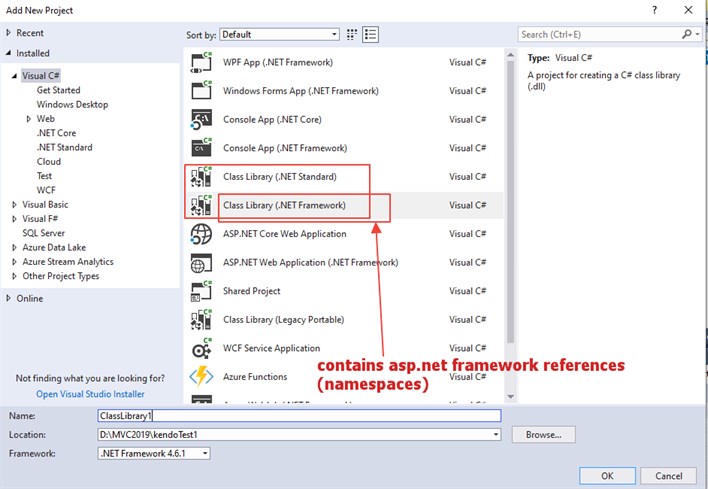708x489 pixels.
Task: Expand the Azure Stream Analytics node
Action: (x=14, y=262)
